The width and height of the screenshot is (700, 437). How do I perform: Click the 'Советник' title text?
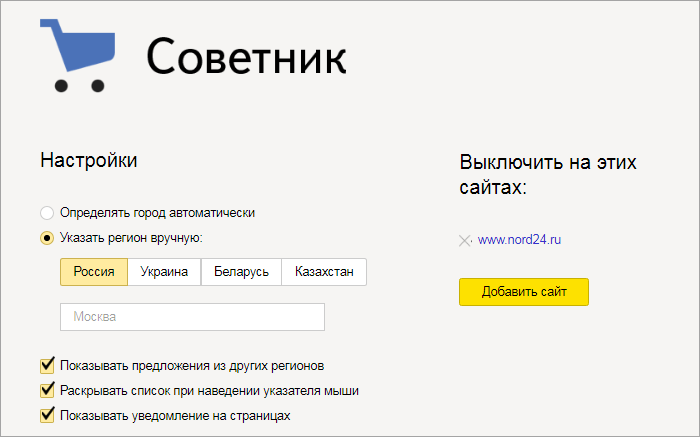pyautogui.click(x=246, y=57)
